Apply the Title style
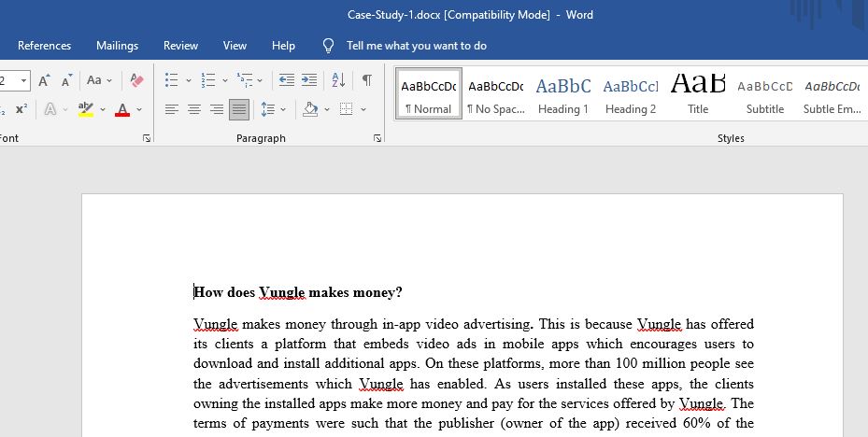The width and height of the screenshot is (868, 437). 698,93
